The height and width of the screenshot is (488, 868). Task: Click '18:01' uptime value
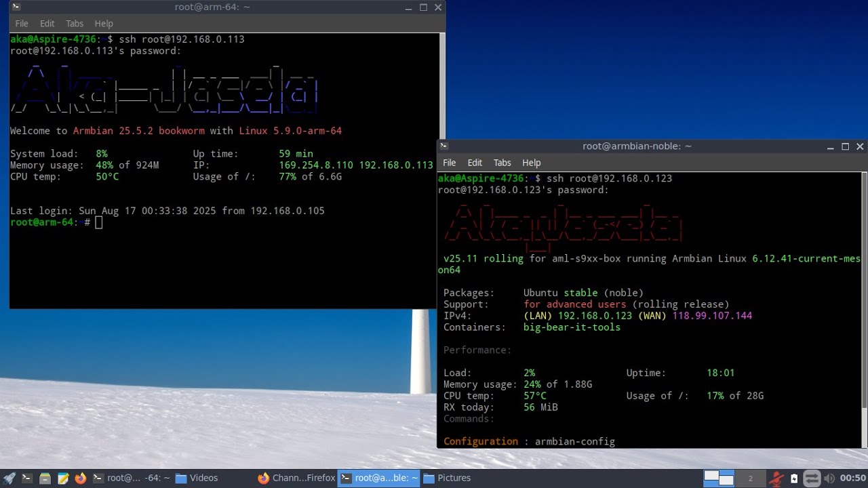click(x=720, y=373)
